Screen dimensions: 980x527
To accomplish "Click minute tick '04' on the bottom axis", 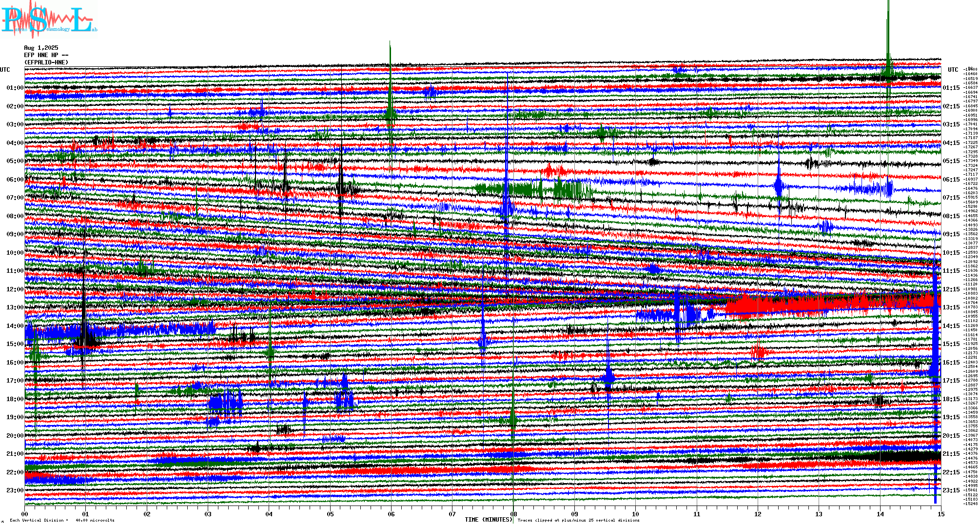I will [x=269, y=514].
